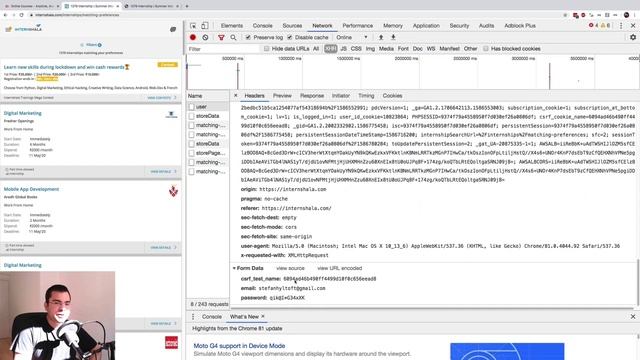Click view URL encoded link
The width and height of the screenshot is (640, 360).
tap(340, 268)
